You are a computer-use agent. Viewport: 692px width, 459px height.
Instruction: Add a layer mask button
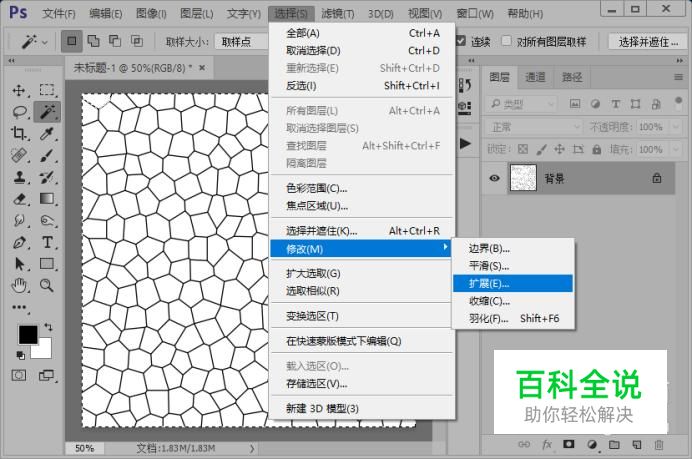568,444
